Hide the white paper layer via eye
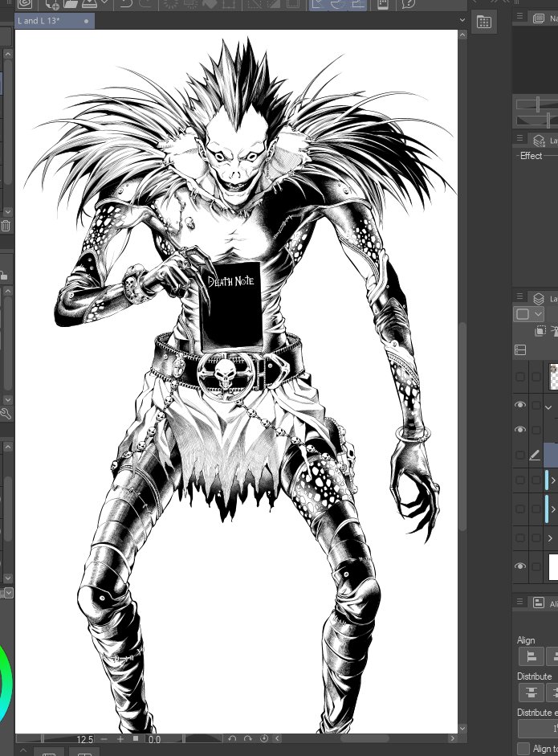 coord(520,566)
